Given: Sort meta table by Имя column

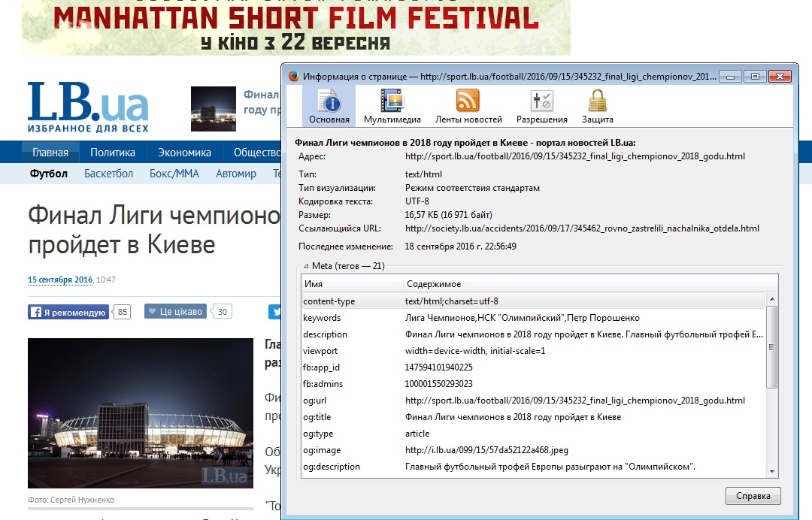Looking at the screenshot, I should 351,284.
